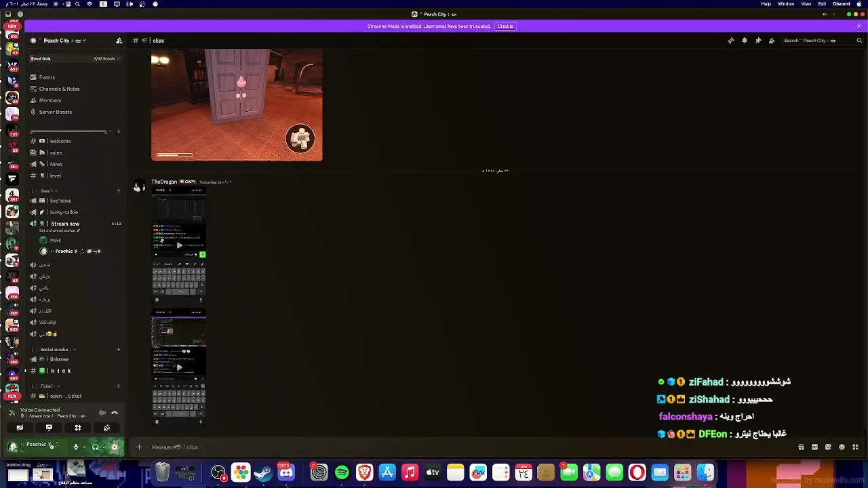Screen dimensions: 868x488
Task: Open the Help menu in menu bar
Action: (766, 4)
